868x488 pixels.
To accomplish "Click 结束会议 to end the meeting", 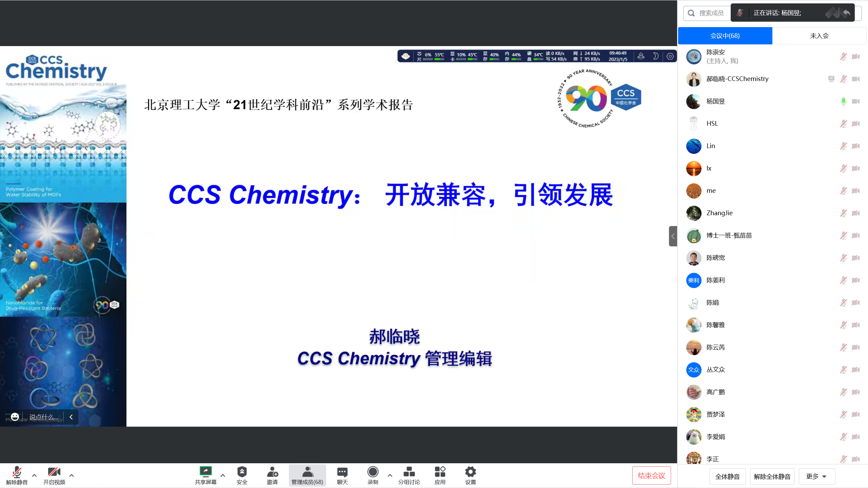I will (x=651, y=475).
